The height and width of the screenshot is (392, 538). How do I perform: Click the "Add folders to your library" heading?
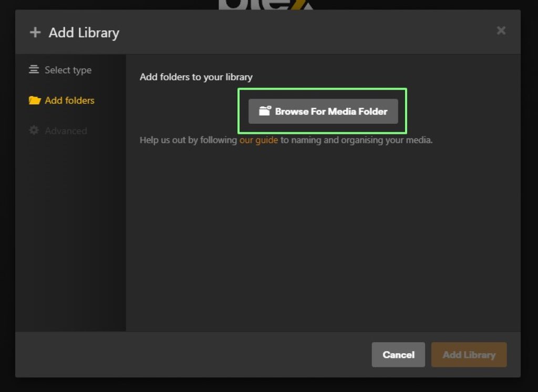196,77
